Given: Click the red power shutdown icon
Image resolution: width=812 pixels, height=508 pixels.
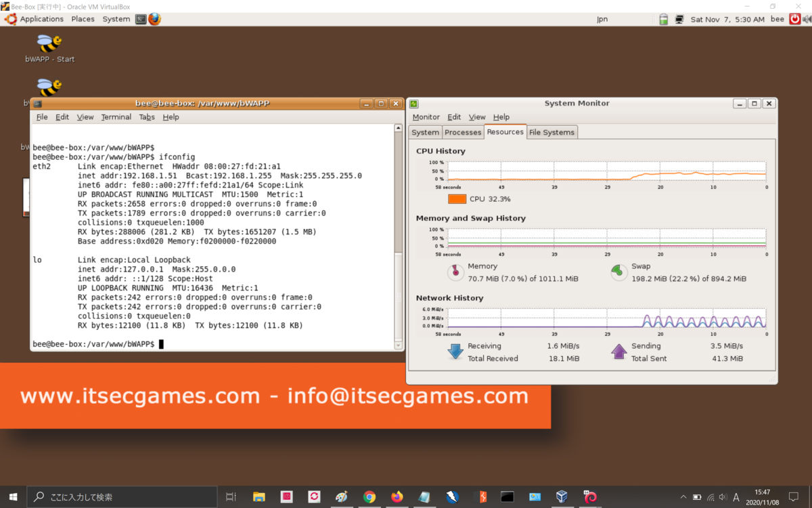Looking at the screenshot, I should (x=795, y=19).
